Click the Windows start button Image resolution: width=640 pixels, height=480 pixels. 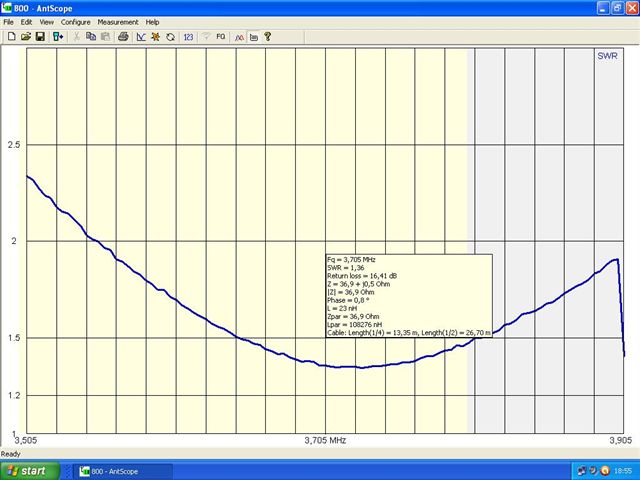pyautogui.click(x=29, y=471)
